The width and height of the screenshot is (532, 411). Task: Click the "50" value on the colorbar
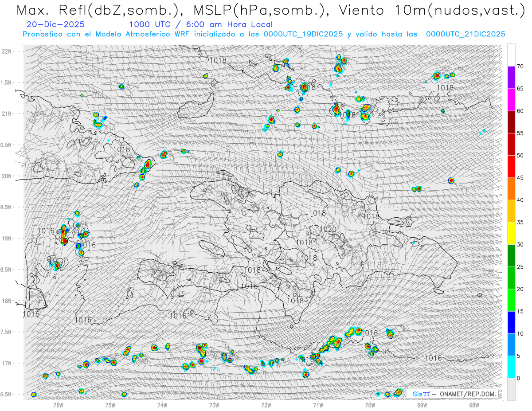click(x=520, y=156)
